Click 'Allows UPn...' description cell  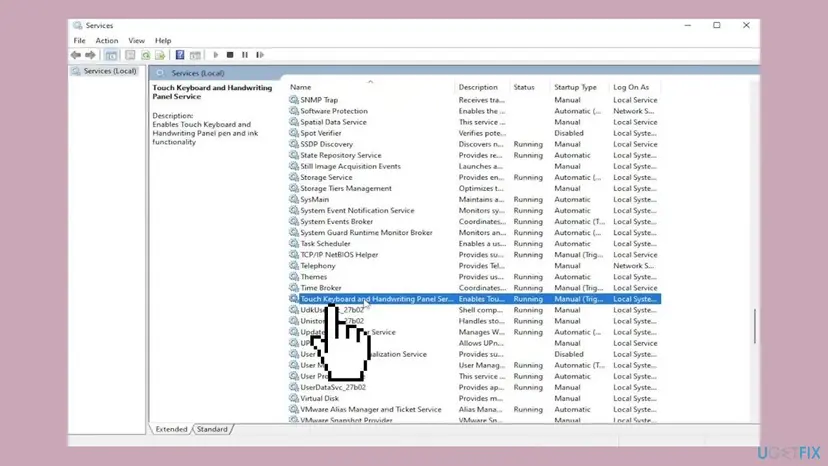point(481,343)
